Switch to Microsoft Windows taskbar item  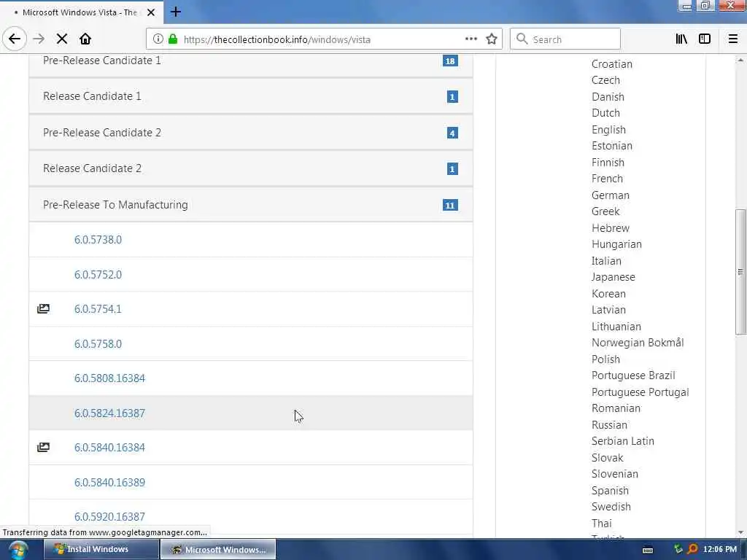[x=218, y=549]
